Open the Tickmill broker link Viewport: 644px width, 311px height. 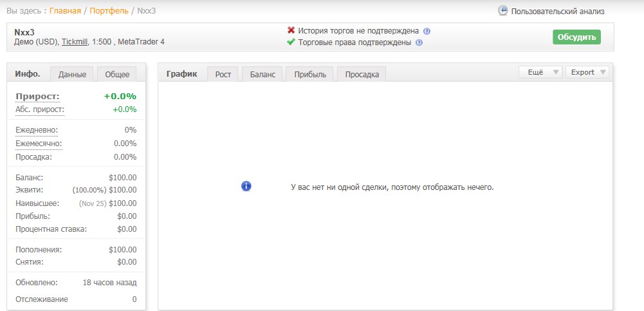[x=75, y=41]
